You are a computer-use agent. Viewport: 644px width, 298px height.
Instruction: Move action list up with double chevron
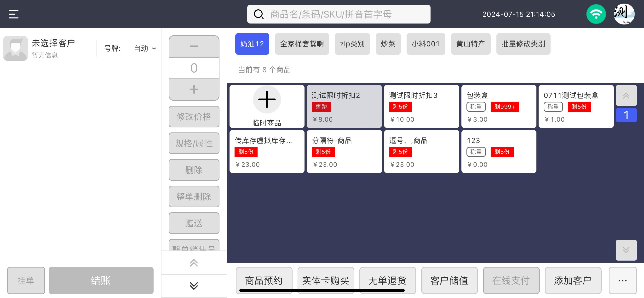pos(194,263)
